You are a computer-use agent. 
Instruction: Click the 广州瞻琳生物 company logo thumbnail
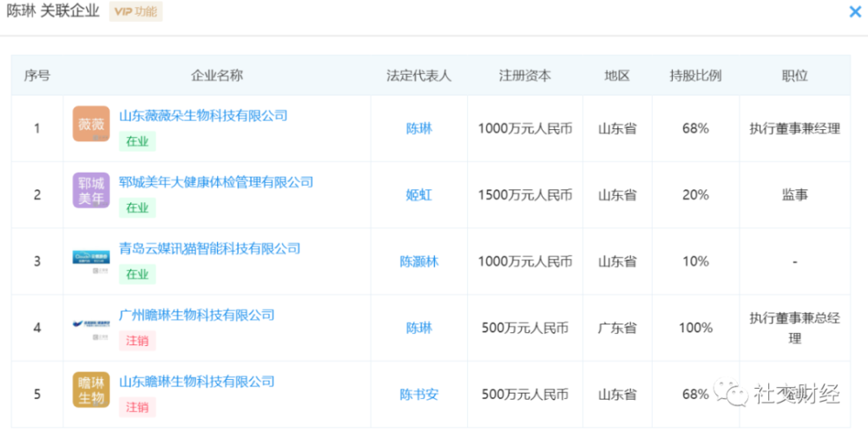91,324
